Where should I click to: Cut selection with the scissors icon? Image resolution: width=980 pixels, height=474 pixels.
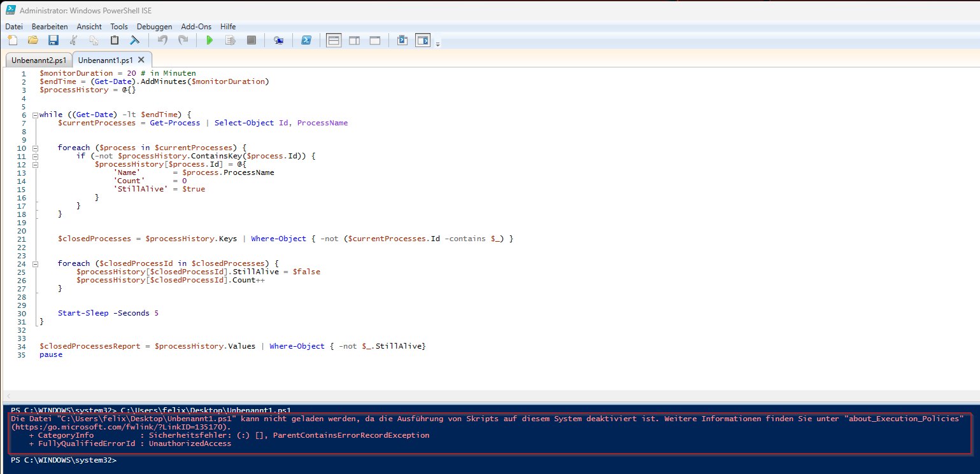click(74, 41)
